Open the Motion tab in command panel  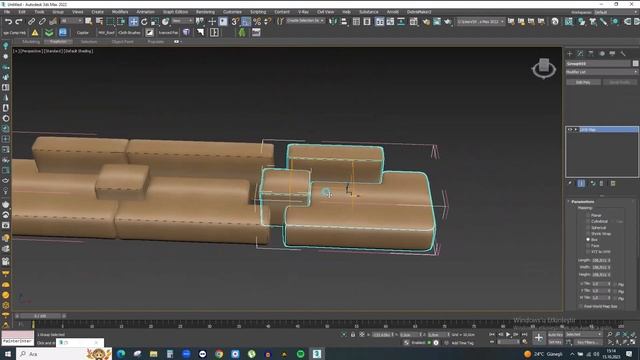(x=602, y=53)
